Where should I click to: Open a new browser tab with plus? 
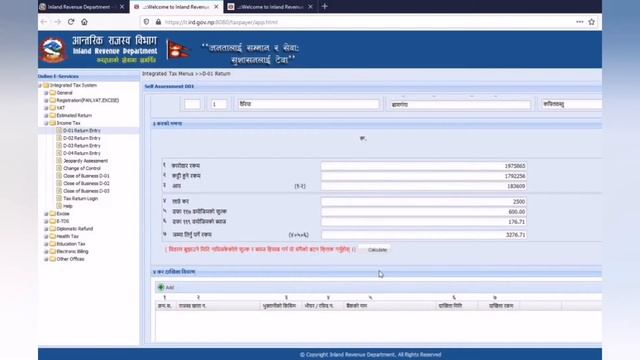click(x=325, y=7)
